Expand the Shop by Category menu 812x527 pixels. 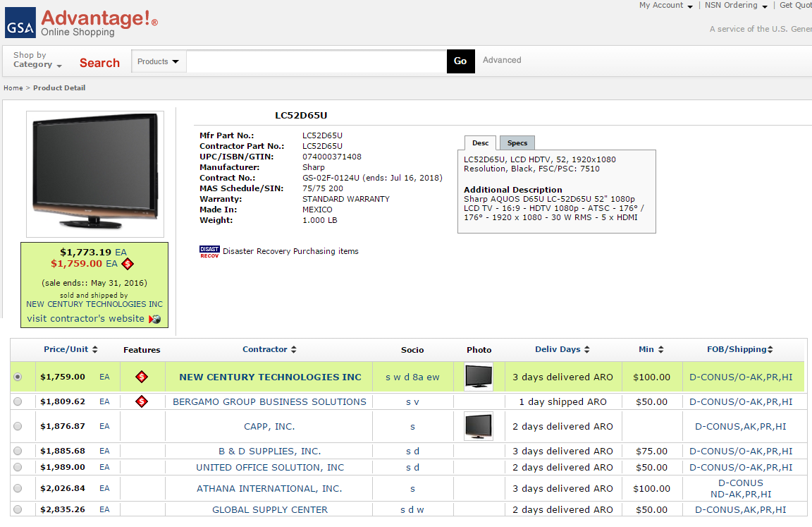(x=37, y=60)
